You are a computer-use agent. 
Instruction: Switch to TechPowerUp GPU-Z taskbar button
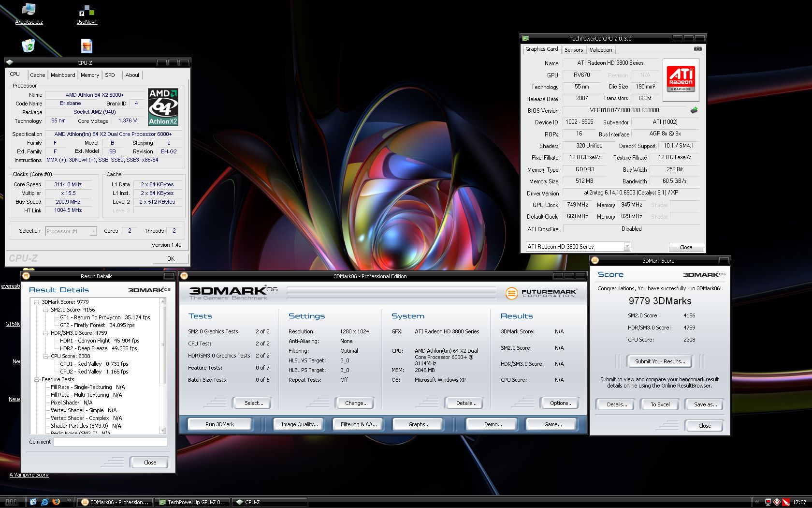click(x=193, y=502)
